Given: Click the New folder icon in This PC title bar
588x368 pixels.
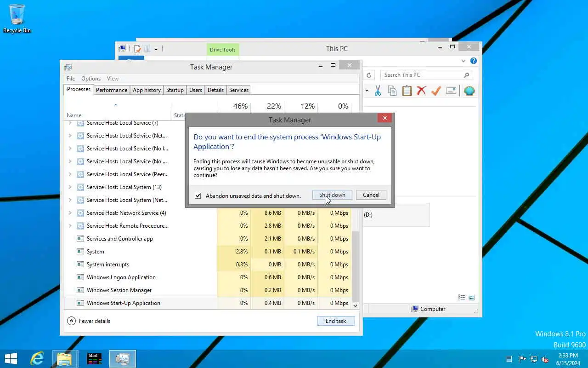Looking at the screenshot, I should [147, 49].
